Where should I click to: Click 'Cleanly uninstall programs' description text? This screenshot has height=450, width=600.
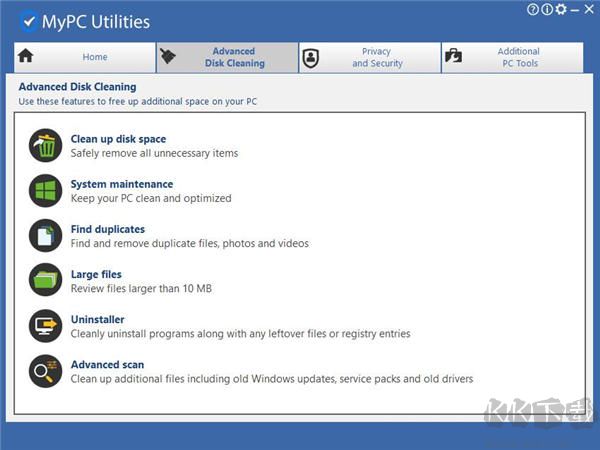pos(240,334)
